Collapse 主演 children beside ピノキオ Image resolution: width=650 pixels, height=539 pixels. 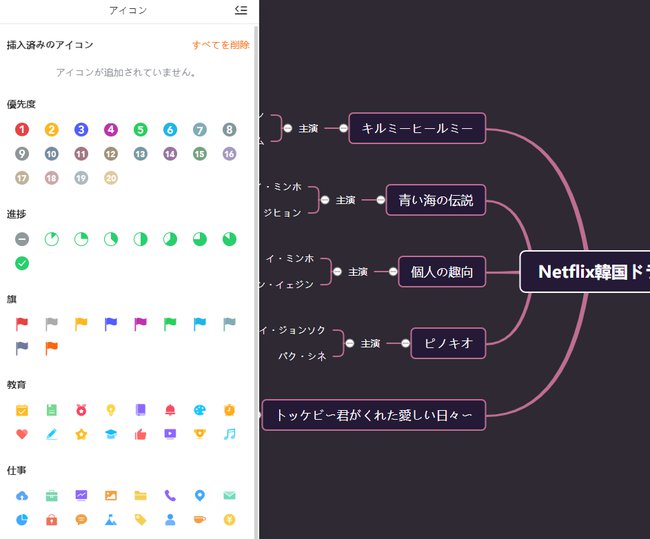click(x=350, y=343)
